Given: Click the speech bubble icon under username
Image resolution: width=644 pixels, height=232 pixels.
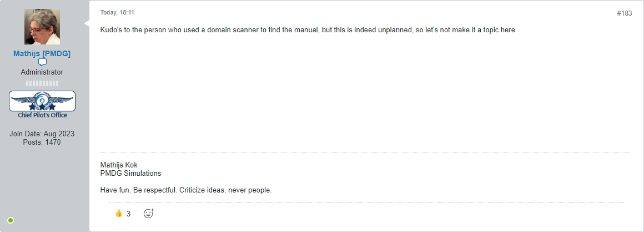Looking at the screenshot, I should coord(42,62).
